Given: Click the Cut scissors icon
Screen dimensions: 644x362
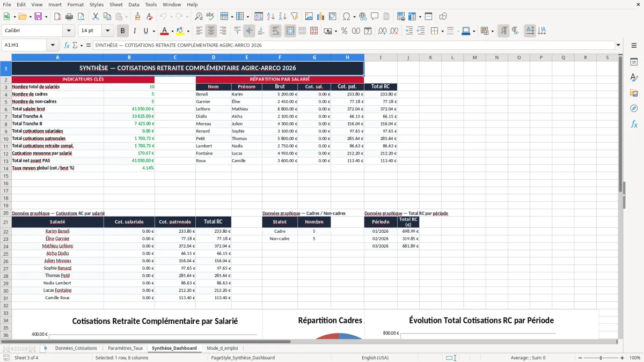Looking at the screenshot, I should pyautogui.click(x=95, y=17).
